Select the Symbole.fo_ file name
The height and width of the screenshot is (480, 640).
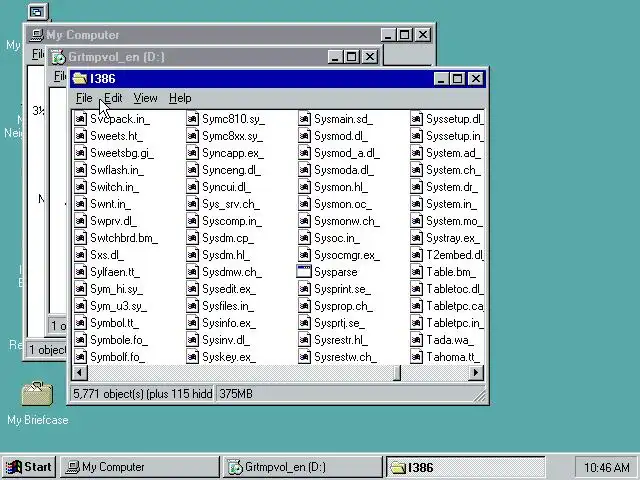pos(119,340)
